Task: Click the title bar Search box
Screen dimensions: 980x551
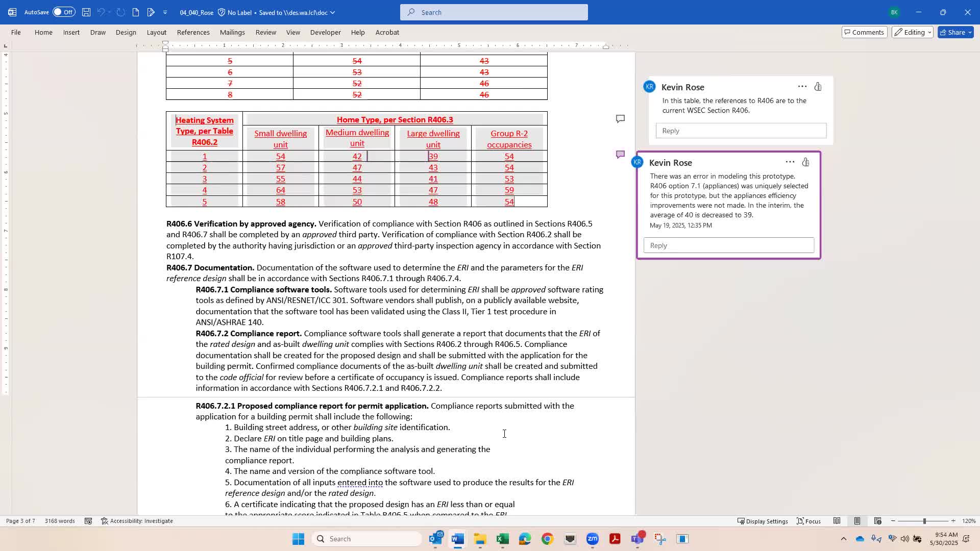Action: (x=494, y=12)
